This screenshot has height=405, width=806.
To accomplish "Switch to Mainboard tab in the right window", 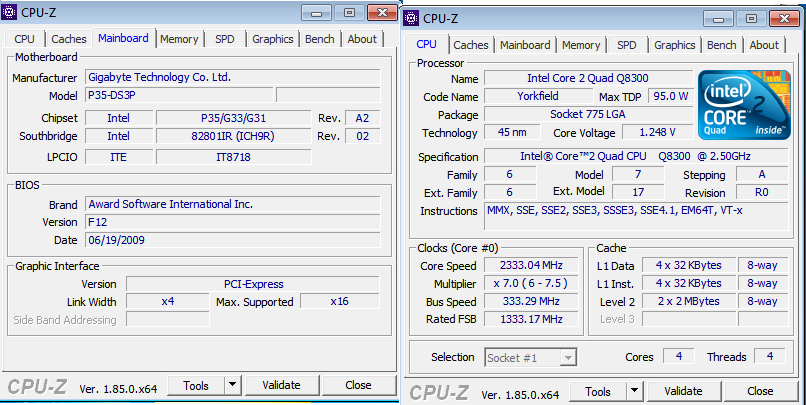I will [x=525, y=45].
